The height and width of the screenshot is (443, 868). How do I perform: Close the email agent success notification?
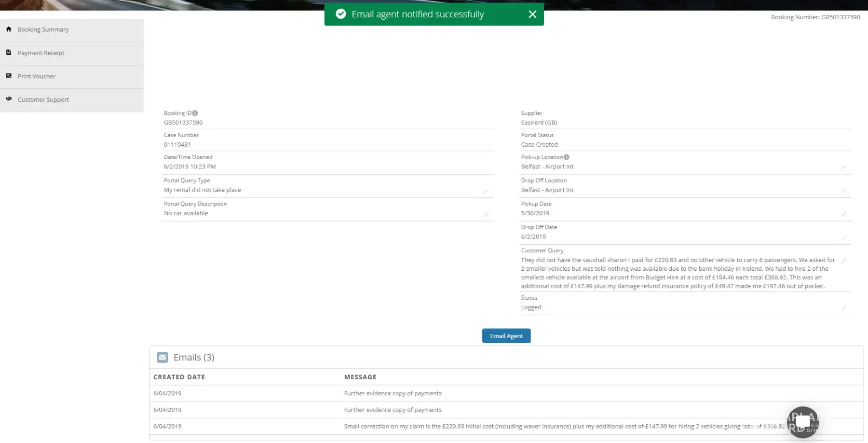pos(532,14)
